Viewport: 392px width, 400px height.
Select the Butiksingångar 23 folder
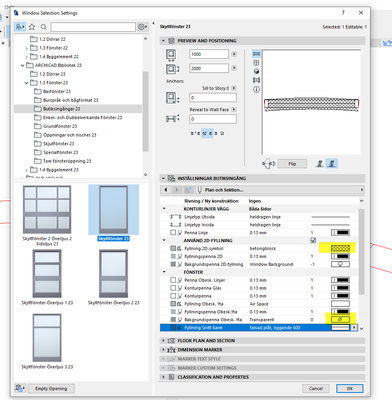78,109
